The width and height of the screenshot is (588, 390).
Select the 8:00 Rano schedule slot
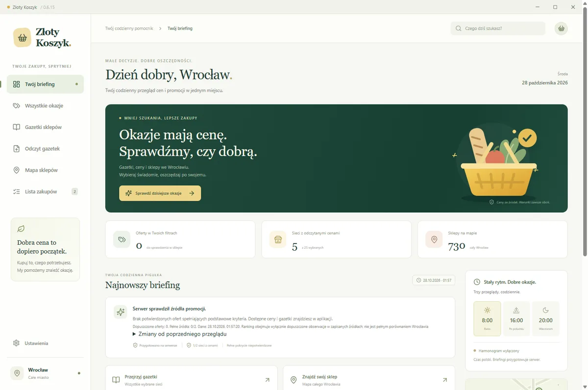tap(487, 319)
